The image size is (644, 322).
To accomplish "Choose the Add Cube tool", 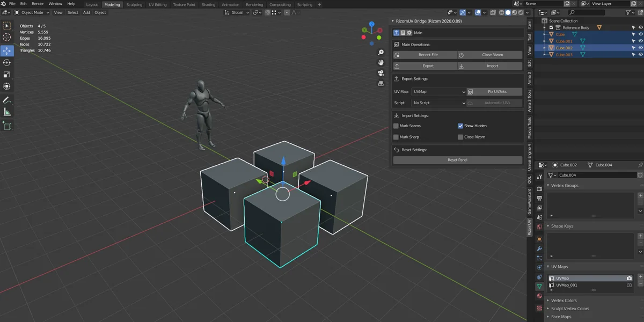I will tap(7, 127).
